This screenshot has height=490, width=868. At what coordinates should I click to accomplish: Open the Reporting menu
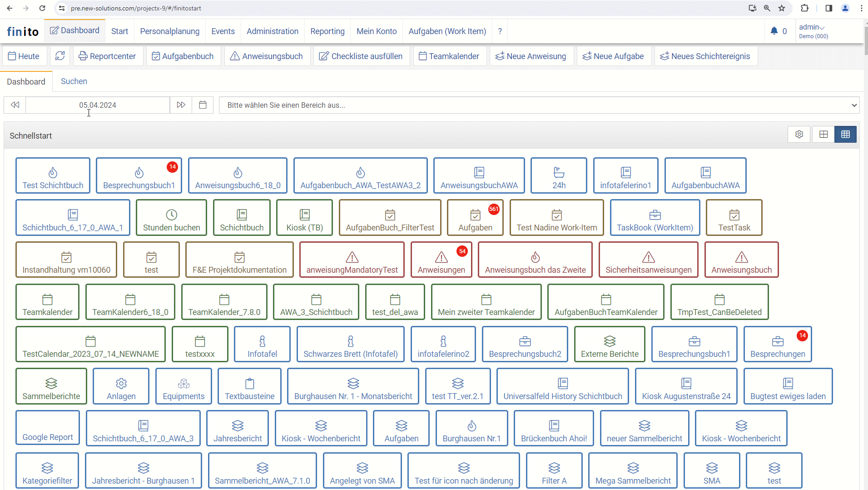coord(327,31)
